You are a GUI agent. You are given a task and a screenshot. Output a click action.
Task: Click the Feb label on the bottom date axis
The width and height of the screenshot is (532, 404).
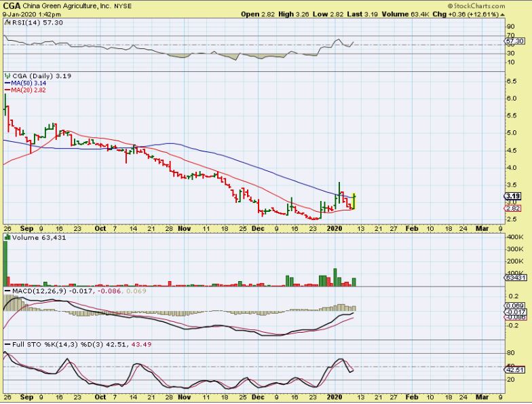[x=412, y=229]
